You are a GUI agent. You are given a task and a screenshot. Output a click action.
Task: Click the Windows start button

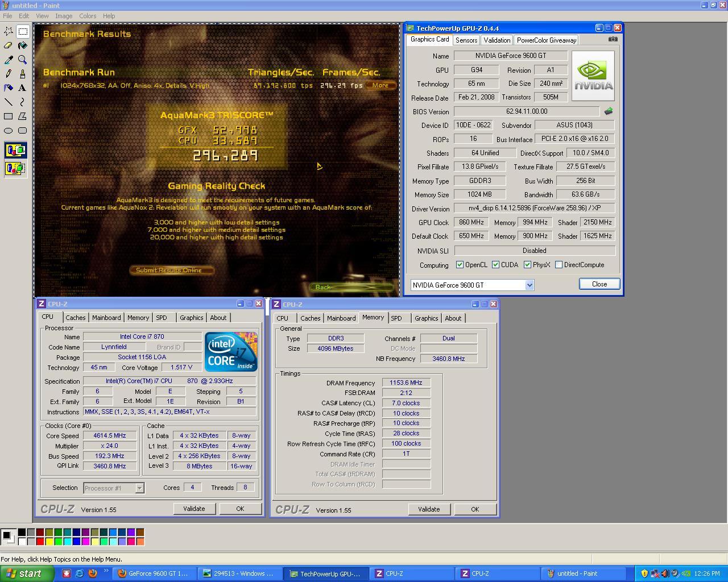[x=27, y=573]
